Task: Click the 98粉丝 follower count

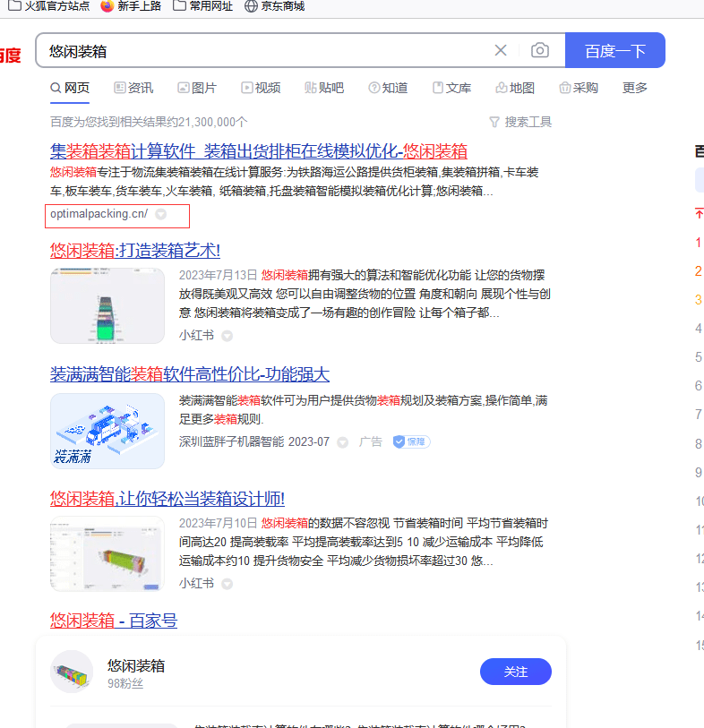Action: pyautogui.click(x=125, y=683)
